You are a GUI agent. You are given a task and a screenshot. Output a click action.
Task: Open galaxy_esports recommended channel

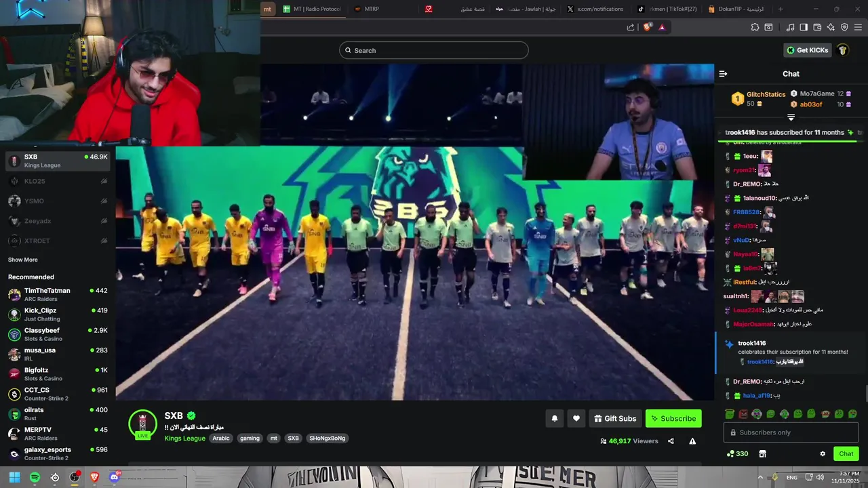(x=58, y=453)
